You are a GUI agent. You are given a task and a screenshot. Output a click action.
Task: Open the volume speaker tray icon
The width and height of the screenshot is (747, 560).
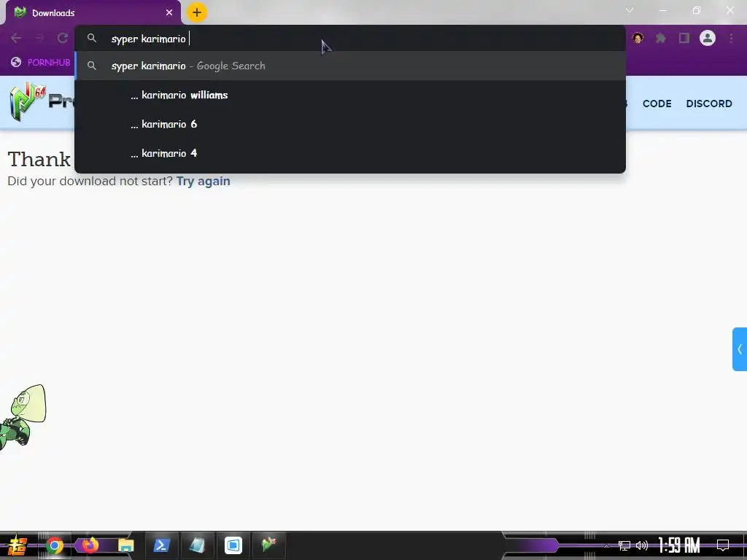coord(642,545)
